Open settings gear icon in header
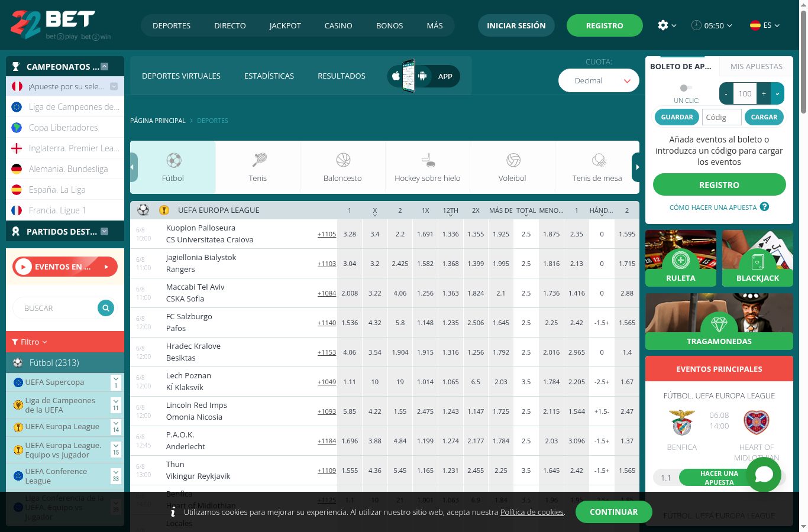808x532 pixels. (x=663, y=25)
